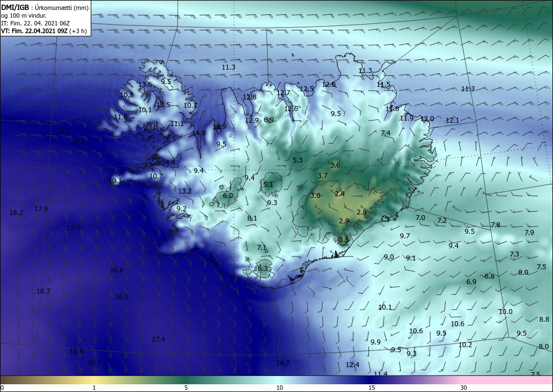The image size is (553, 392).
Task: Click the map value '15.2'
Action: (64, 131)
